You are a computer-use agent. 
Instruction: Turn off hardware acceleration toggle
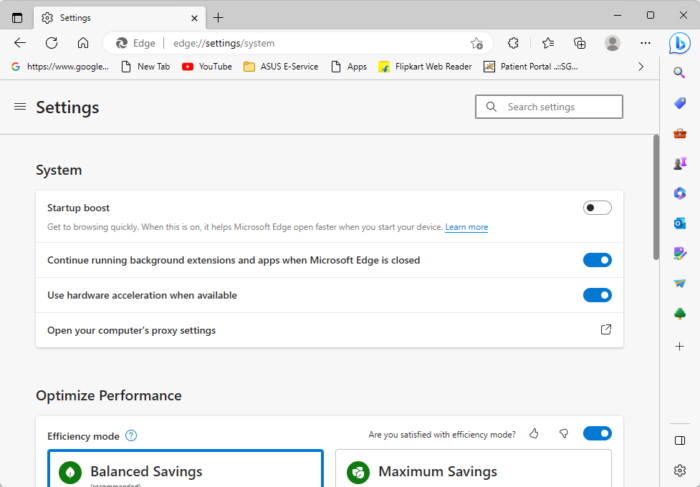click(x=597, y=295)
